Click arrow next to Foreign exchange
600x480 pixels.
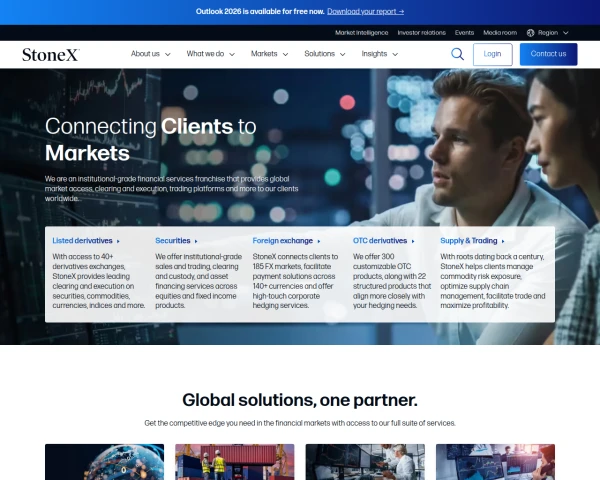[x=319, y=241]
